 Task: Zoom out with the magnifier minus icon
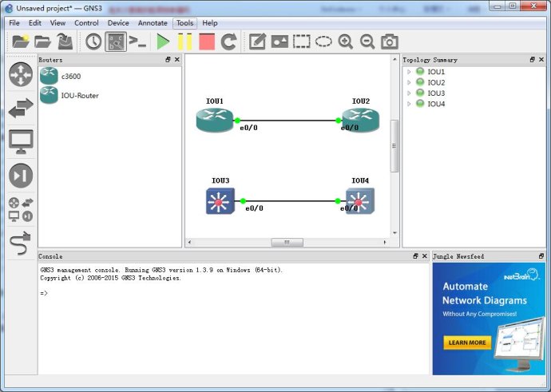[x=367, y=42]
